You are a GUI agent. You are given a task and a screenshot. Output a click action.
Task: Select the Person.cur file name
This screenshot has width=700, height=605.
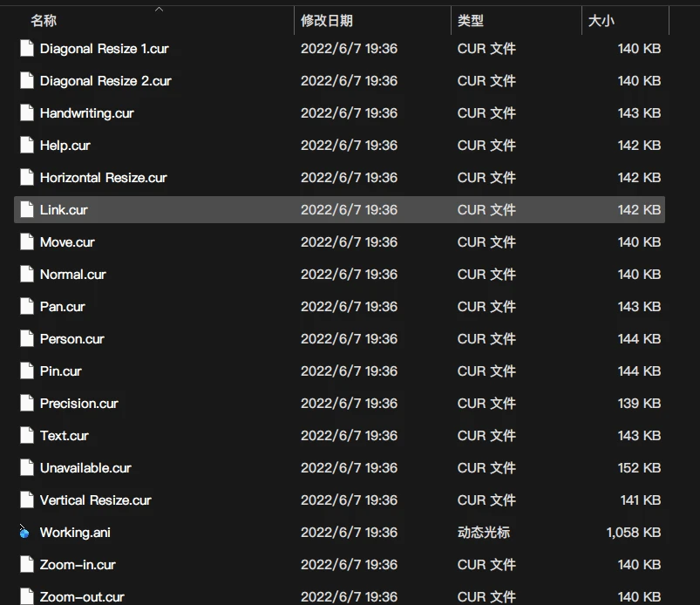point(71,338)
